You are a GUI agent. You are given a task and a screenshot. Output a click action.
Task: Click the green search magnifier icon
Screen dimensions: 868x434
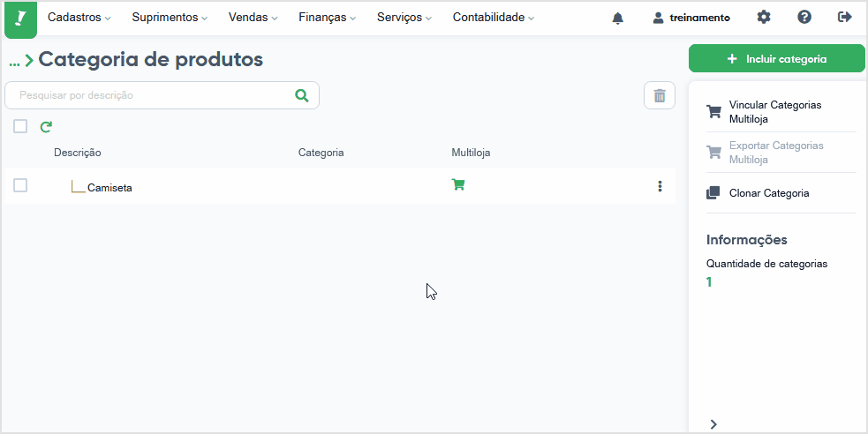point(302,95)
